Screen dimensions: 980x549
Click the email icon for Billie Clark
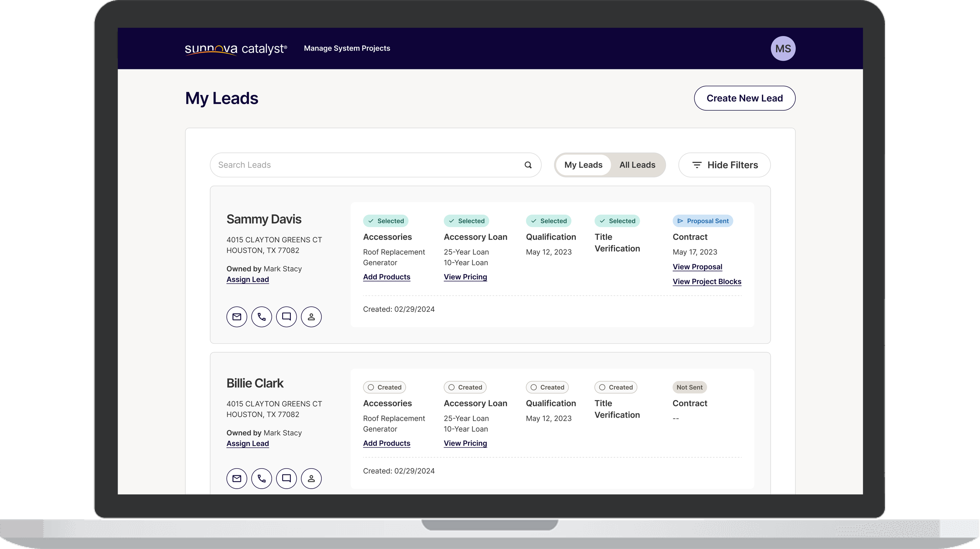tap(236, 478)
